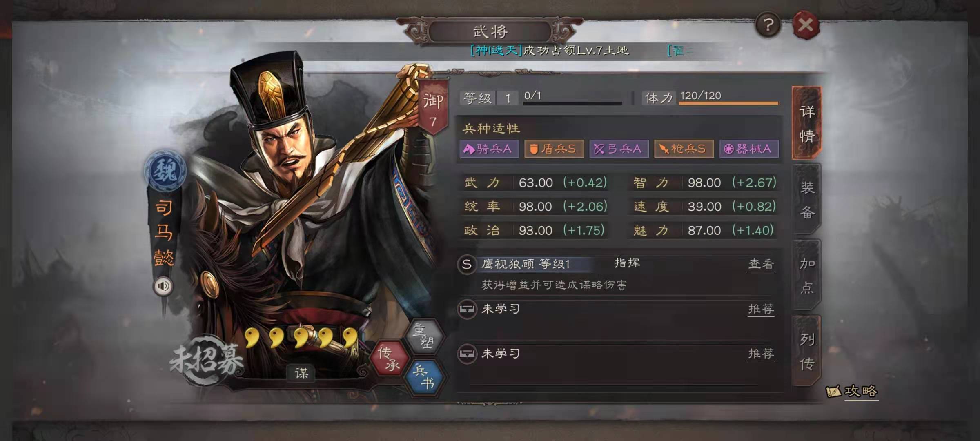Switch to the 详情 tab
This screenshot has width=980, height=441.
click(x=806, y=123)
